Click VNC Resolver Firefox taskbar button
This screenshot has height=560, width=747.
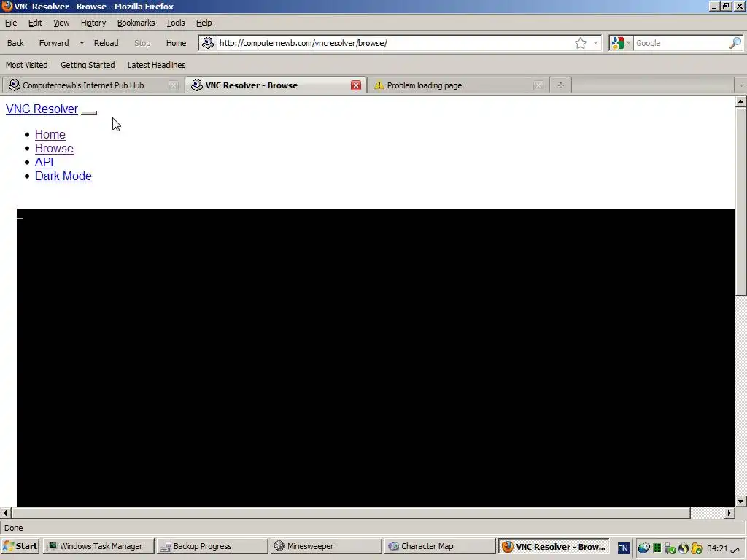click(554, 547)
